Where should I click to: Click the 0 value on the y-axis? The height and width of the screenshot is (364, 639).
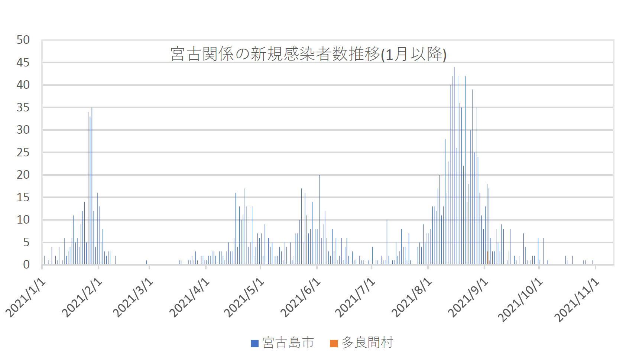tap(26, 265)
